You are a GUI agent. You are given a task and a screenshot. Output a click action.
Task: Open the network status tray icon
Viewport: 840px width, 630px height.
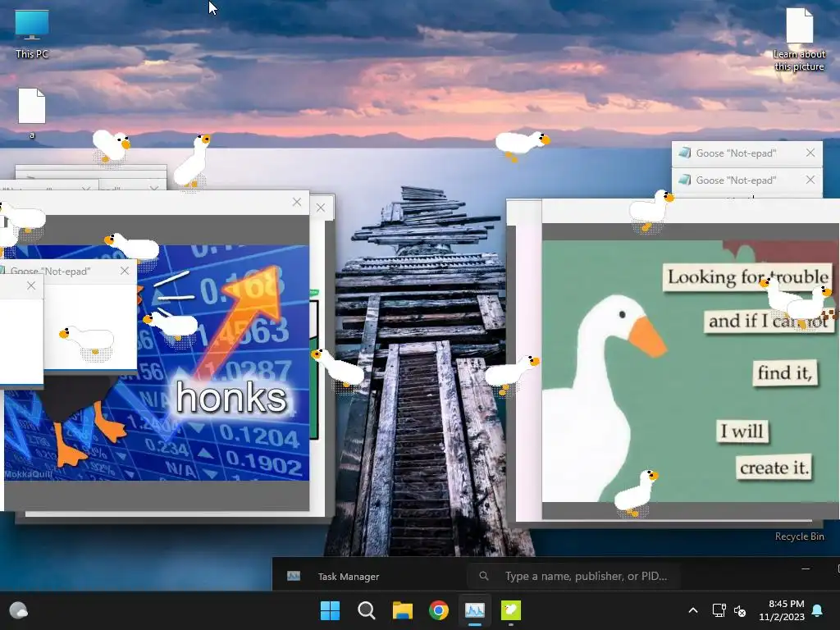click(719, 610)
